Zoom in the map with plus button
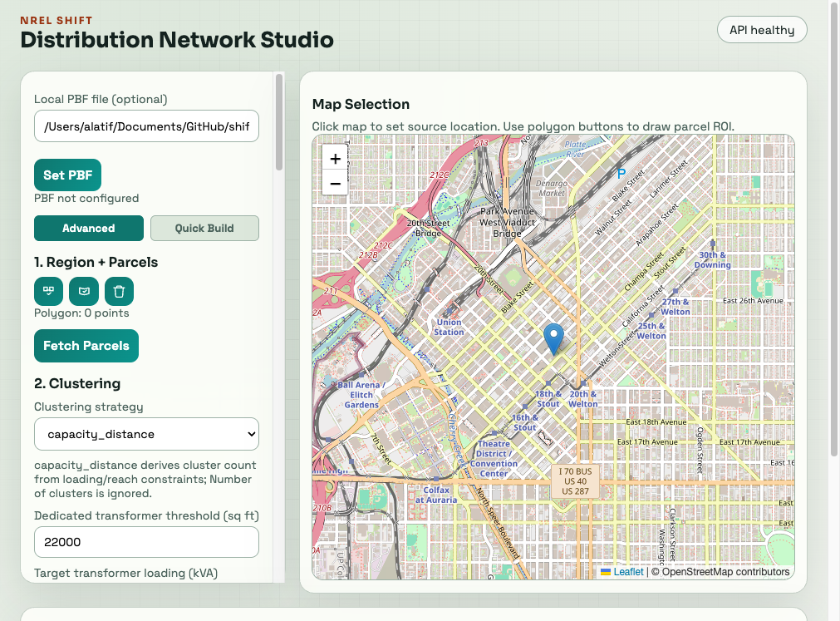 336,159
